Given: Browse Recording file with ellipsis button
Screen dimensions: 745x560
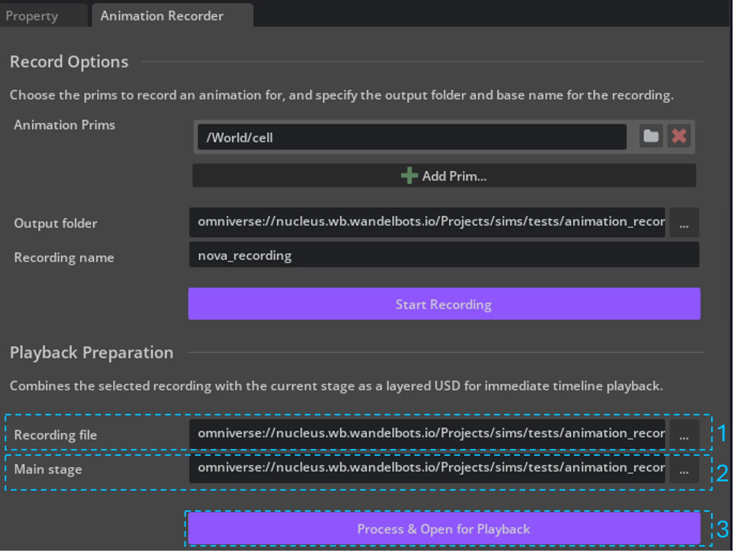Looking at the screenshot, I should [x=684, y=434].
